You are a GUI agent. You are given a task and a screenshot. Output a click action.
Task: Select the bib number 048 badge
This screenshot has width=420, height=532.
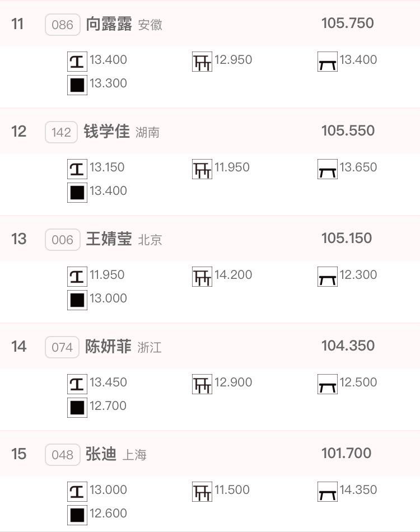pyautogui.click(x=62, y=455)
